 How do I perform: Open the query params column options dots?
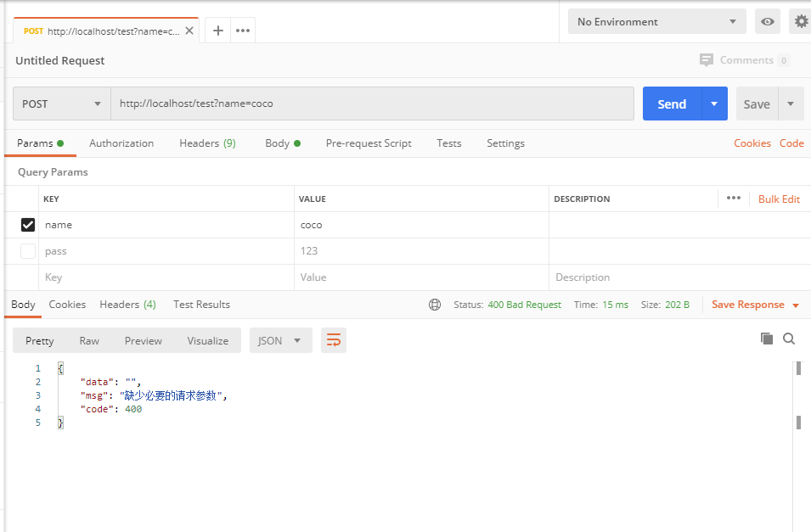click(x=734, y=198)
